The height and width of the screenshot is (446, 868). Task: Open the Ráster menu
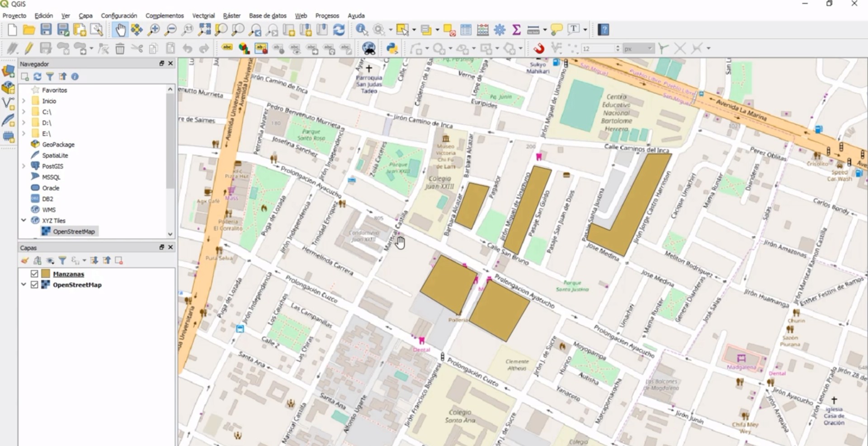click(231, 15)
